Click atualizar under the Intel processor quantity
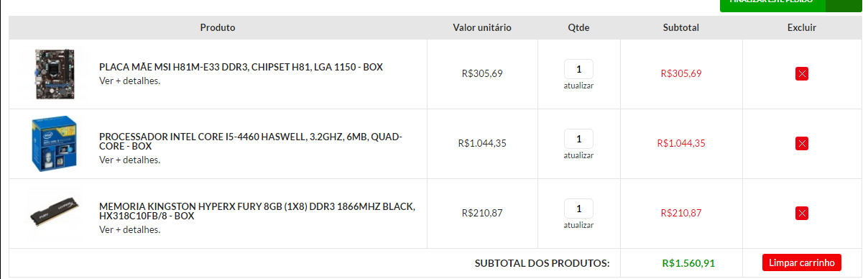Viewport: 868px width, 279px height. (578, 155)
